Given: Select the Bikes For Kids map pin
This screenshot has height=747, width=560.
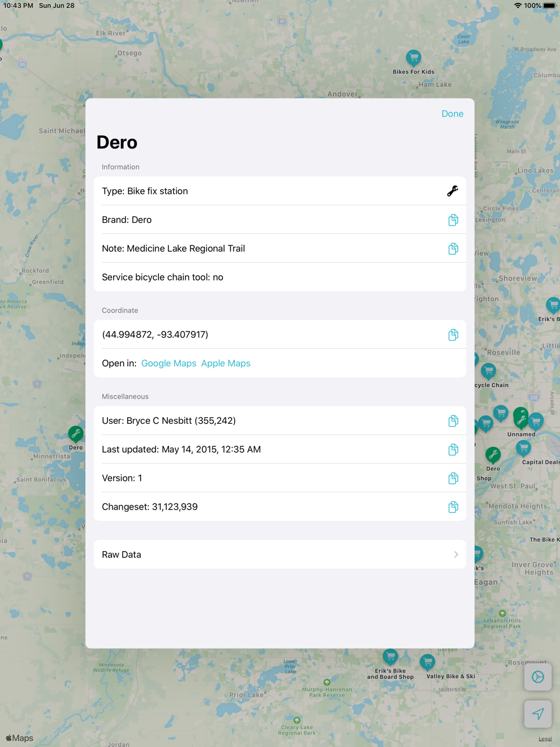Looking at the screenshot, I should coord(413,58).
